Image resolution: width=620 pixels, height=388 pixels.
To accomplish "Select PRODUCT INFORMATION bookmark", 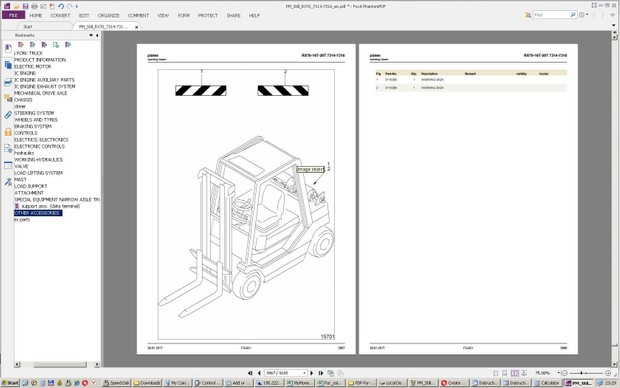I will tap(40, 60).
